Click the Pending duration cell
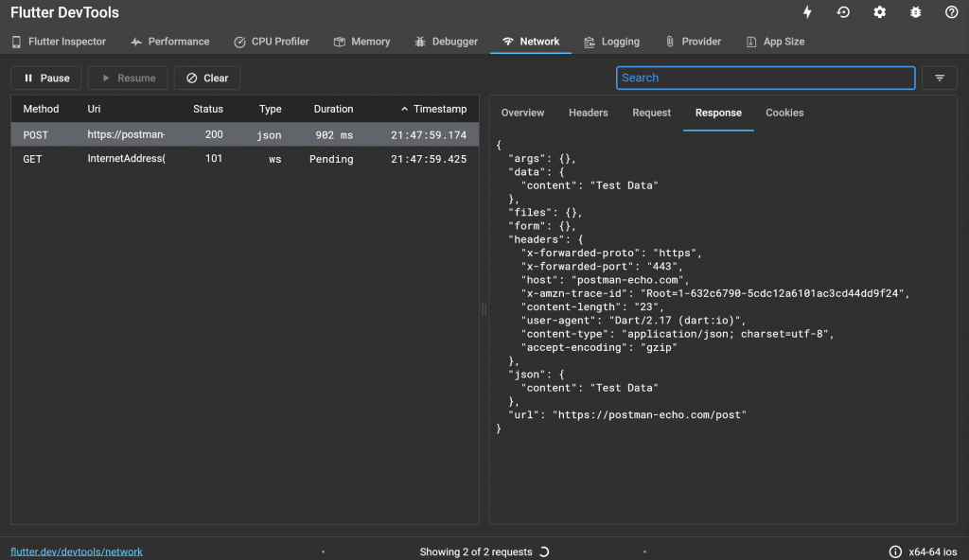 [x=331, y=159]
